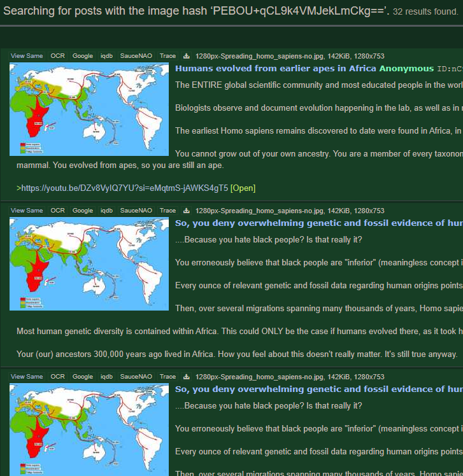Click View Same on the first post
Image resolution: width=463 pixels, height=476 pixels.
click(x=27, y=56)
